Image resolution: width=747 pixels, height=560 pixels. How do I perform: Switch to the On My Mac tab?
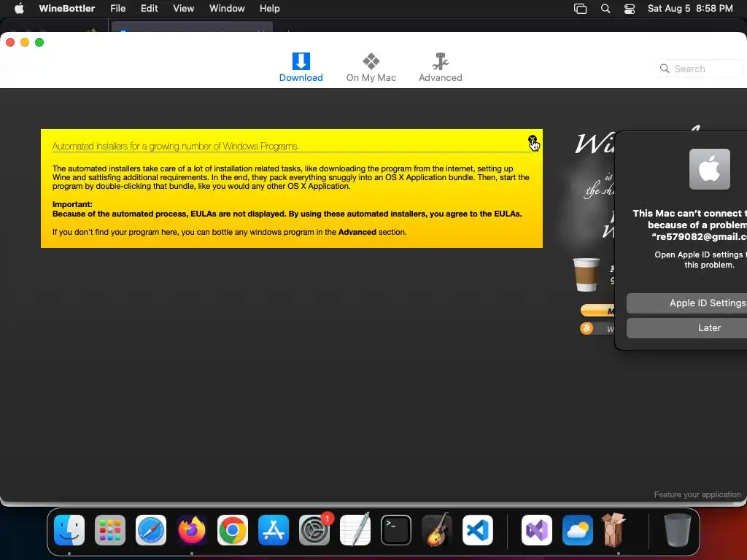[x=371, y=68]
